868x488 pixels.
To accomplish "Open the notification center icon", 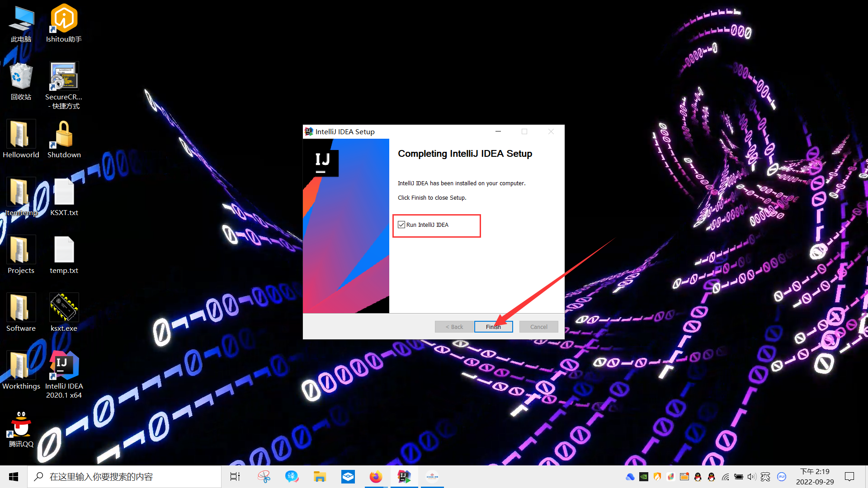I will 849,477.
